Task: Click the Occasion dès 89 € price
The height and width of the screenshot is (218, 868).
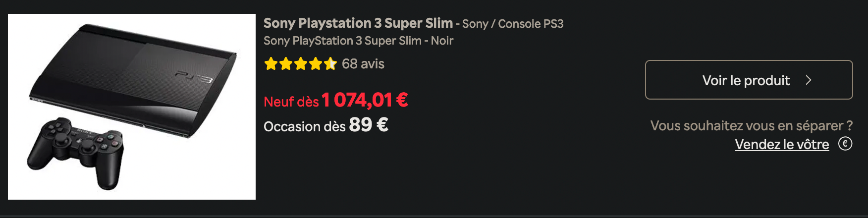Action: tap(326, 125)
